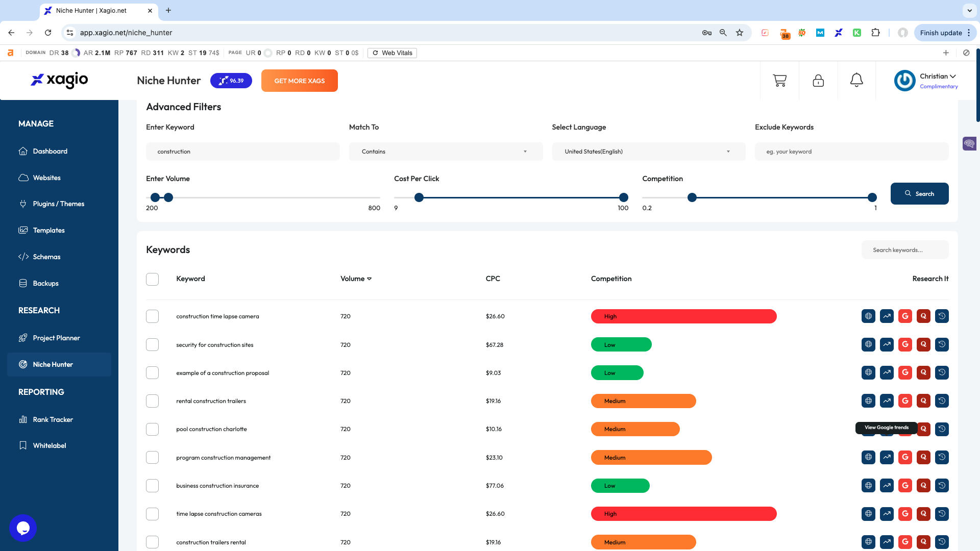Focus the Enter Keyword field
The image size is (980, 551).
(x=242, y=152)
